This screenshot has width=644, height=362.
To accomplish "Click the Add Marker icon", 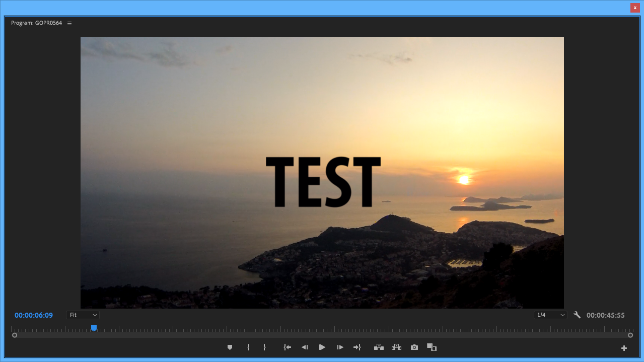I will pyautogui.click(x=230, y=347).
